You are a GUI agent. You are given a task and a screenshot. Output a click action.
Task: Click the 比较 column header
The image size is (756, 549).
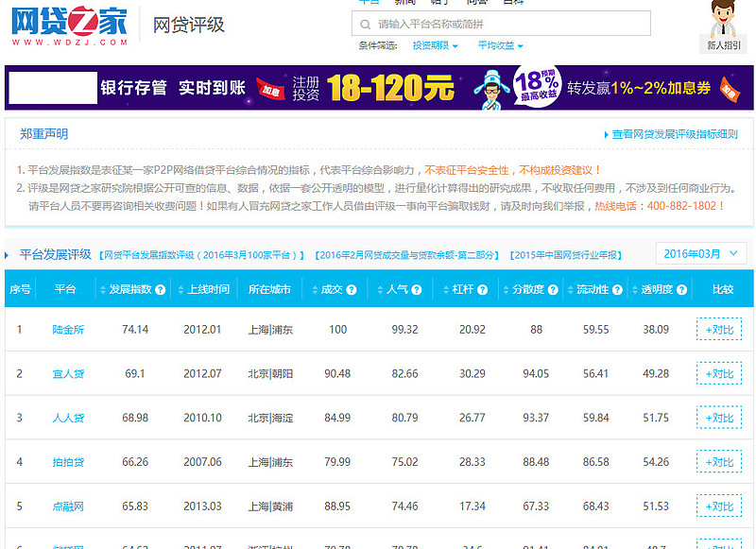pos(723,290)
